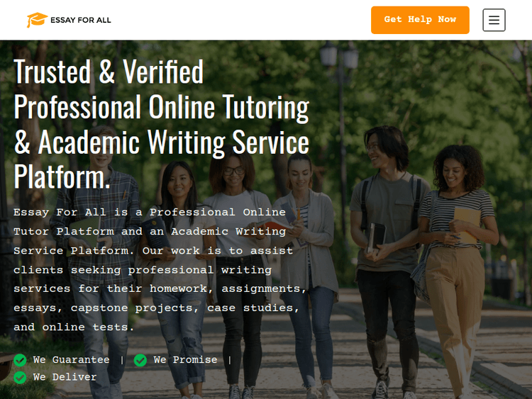Click the Essay For All description paragraph
The width and height of the screenshot is (532, 399).
coord(160,270)
